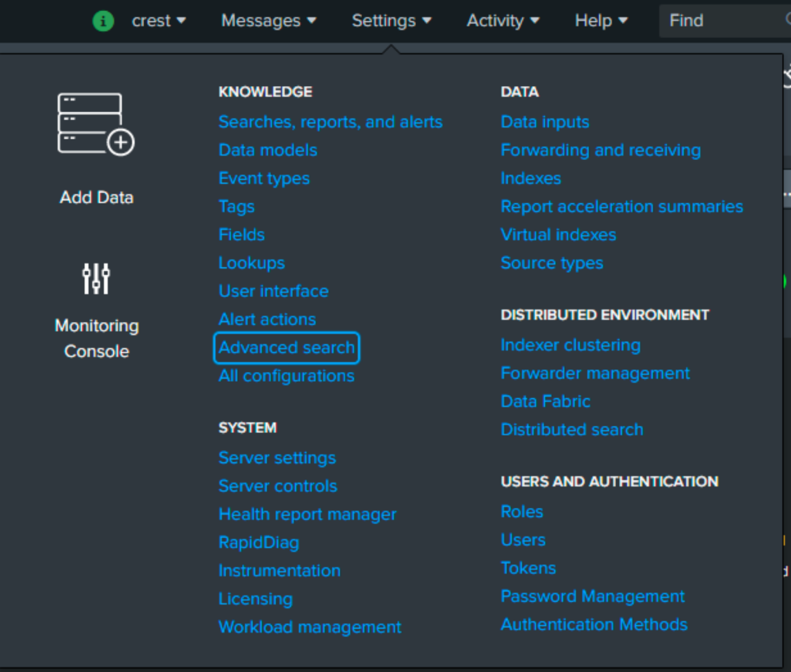Open the Lookups configuration page

[251, 263]
